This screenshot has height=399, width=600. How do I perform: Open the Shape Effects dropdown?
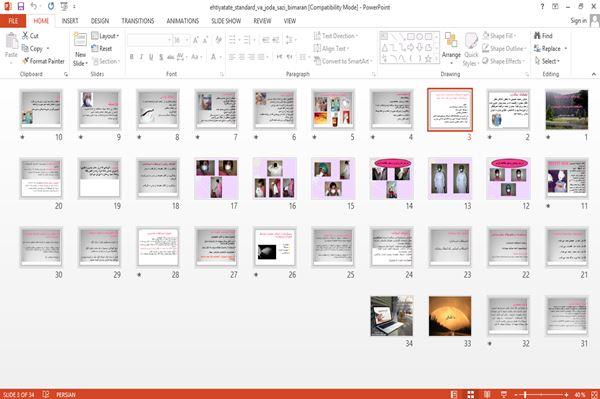[504, 61]
